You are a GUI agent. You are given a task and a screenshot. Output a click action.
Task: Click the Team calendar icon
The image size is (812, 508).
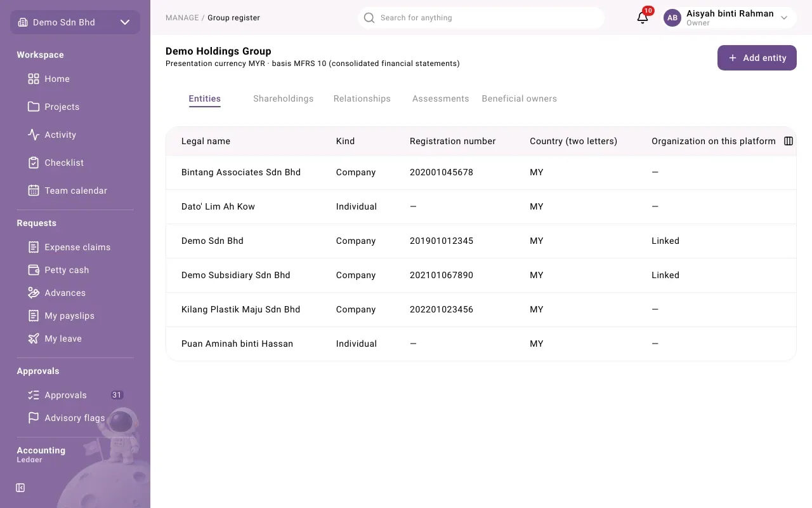[34, 190]
